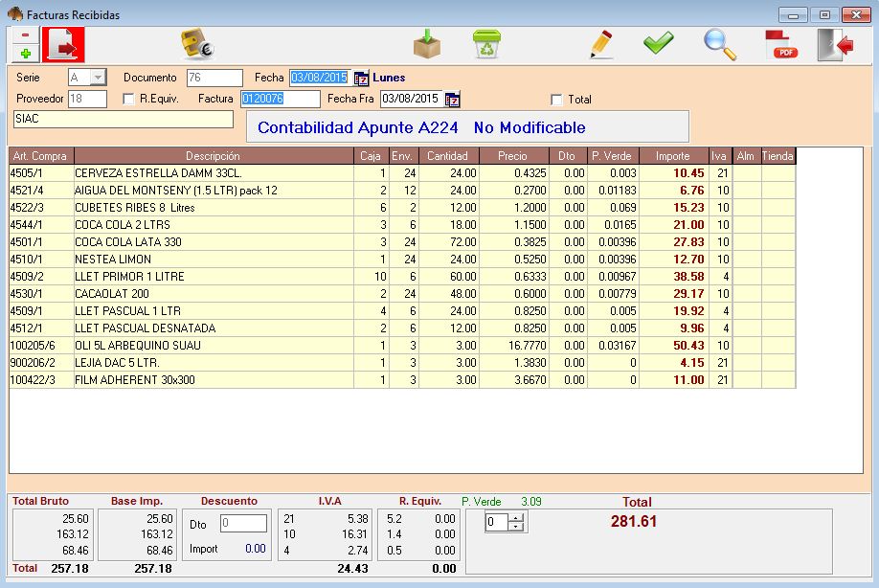879x588 pixels.
Task: Click the Dto discount input field
Action: 243,523
